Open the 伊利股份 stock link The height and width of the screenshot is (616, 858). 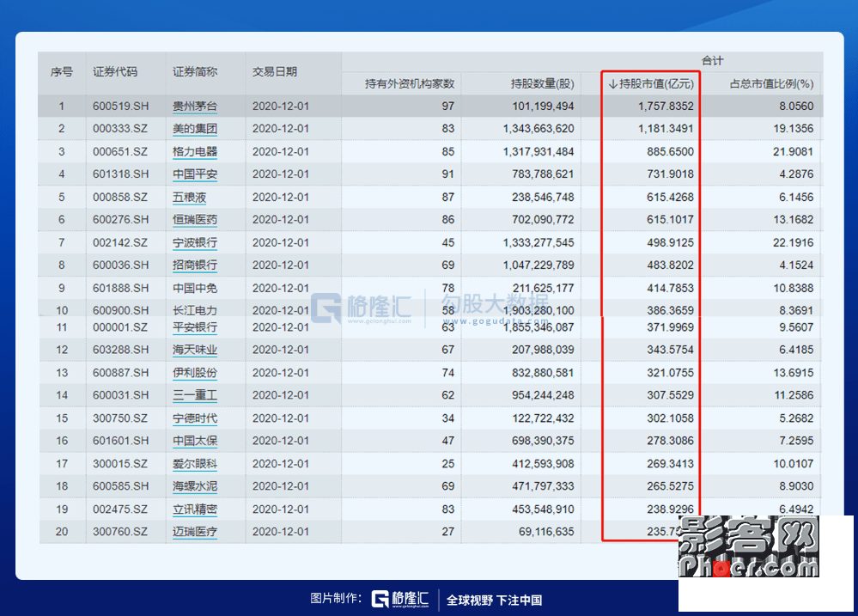point(195,373)
